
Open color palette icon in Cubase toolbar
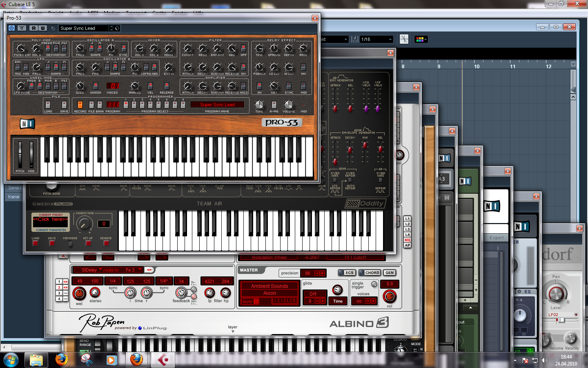421,39
